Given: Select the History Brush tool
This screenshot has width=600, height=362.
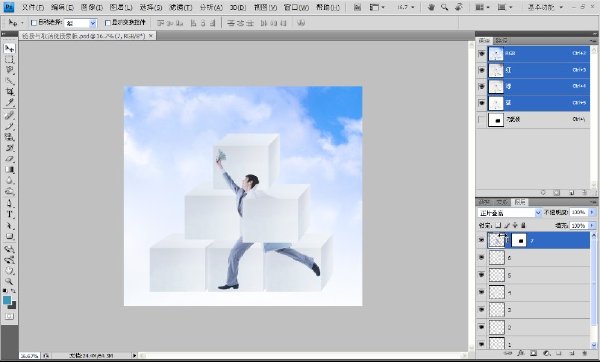Looking at the screenshot, I should (10, 148).
